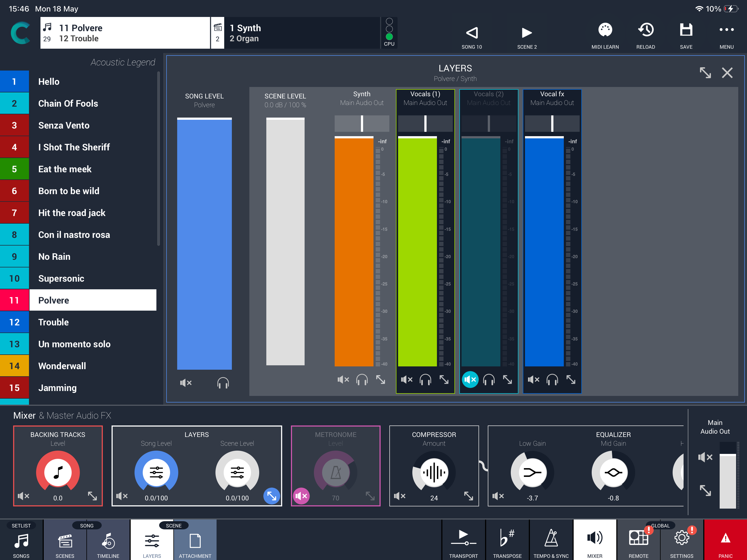Mute the Main Audio Out
Viewport: 747px width, 560px height.
point(705,457)
